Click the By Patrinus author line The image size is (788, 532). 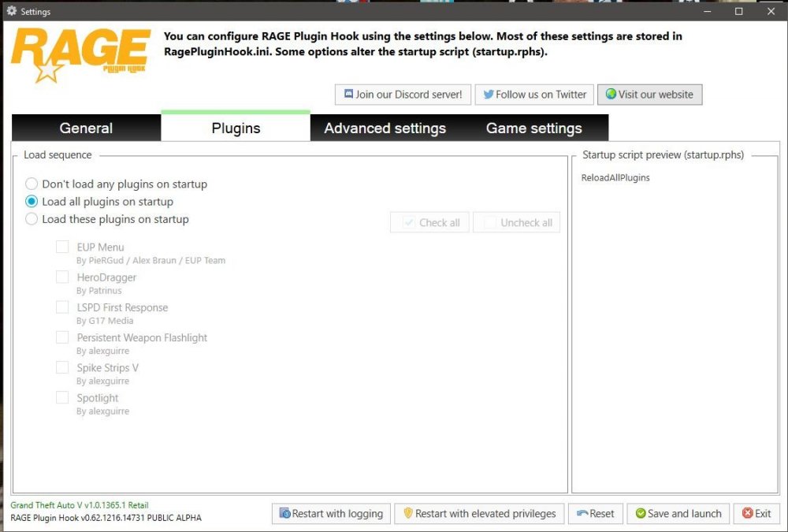(x=99, y=291)
